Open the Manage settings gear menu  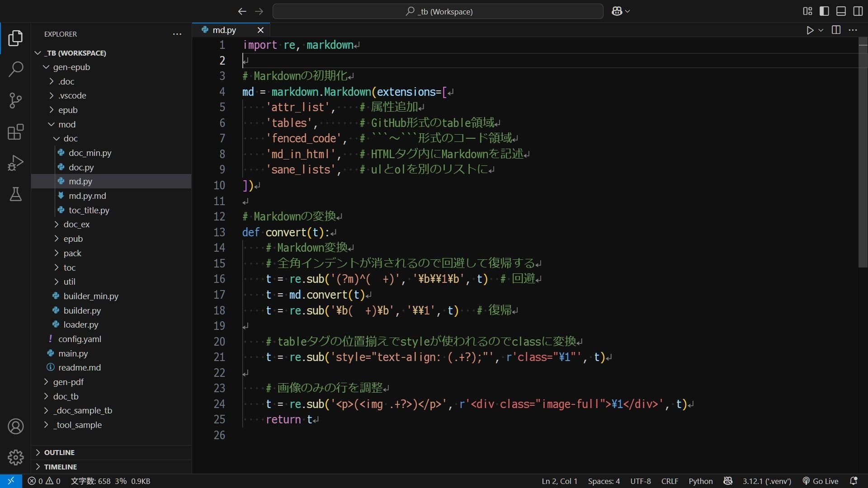coord(16,457)
